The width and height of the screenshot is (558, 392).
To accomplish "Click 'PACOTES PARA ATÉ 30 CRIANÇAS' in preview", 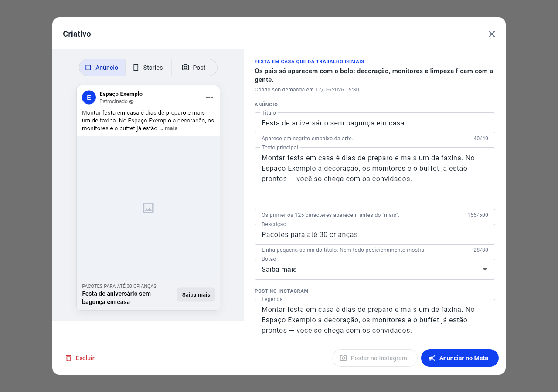I will tap(119, 286).
